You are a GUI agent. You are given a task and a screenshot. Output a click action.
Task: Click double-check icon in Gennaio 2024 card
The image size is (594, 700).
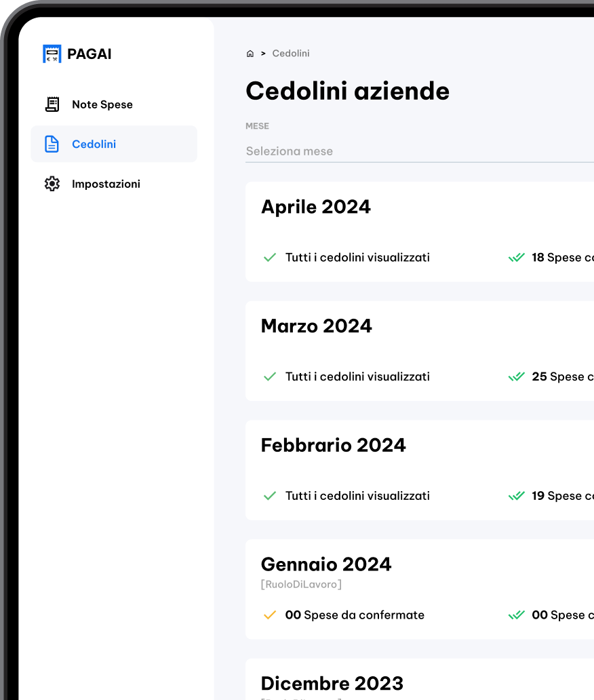click(516, 615)
